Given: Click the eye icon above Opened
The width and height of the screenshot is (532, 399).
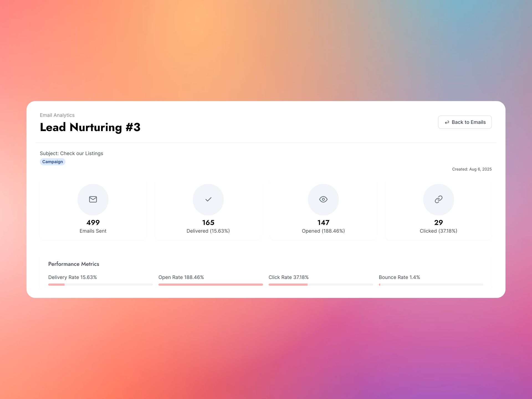Looking at the screenshot, I should point(323,199).
